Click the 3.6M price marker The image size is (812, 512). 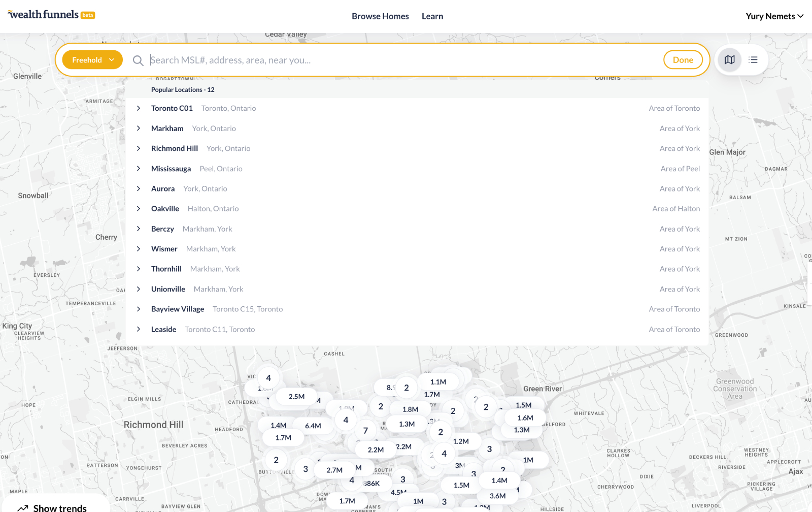pos(497,496)
